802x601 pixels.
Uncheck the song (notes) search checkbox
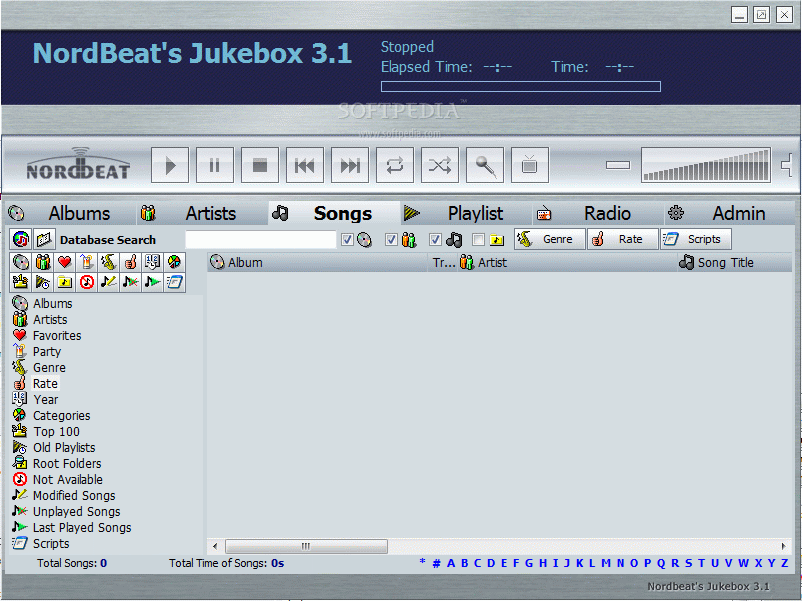(x=435, y=239)
